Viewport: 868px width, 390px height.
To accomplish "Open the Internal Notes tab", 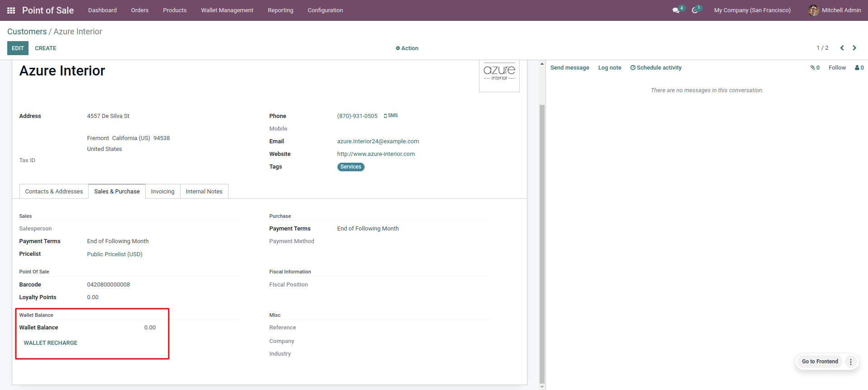I will (x=204, y=192).
